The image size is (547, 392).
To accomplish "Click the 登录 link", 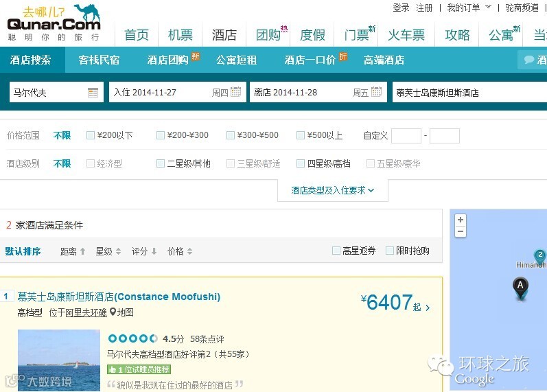I will click(401, 8).
